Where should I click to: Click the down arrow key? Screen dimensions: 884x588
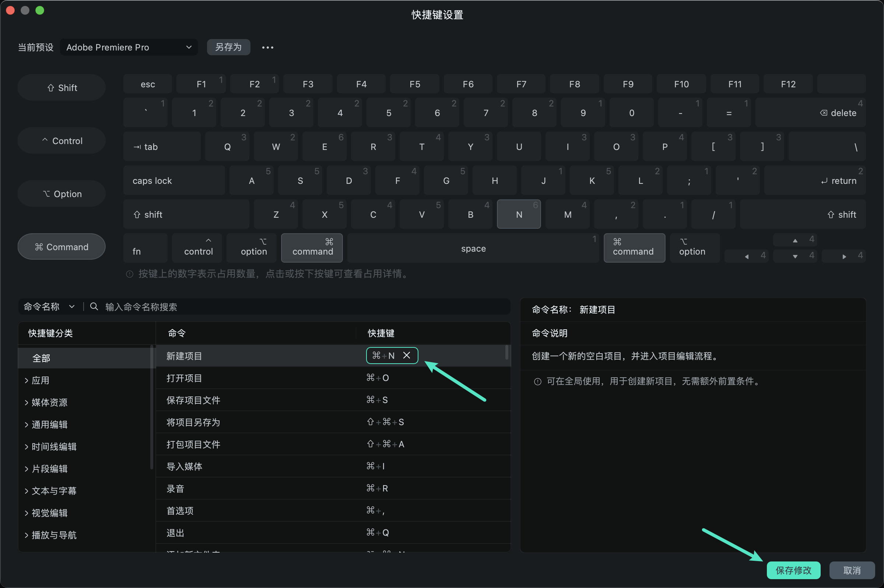tap(795, 256)
